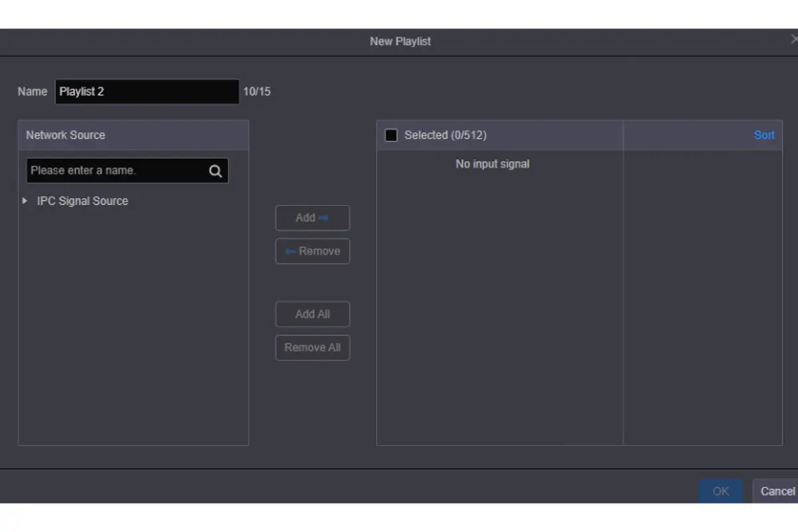Focus the "Please enter a name" search box

[x=116, y=171]
